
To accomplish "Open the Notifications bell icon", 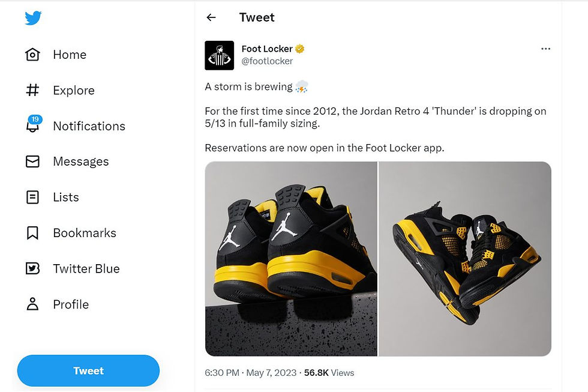I will [x=32, y=126].
